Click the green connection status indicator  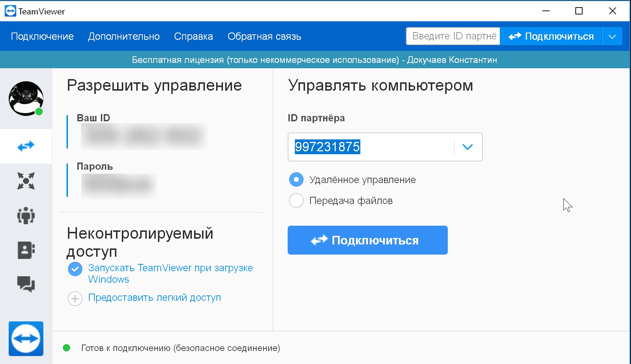pyautogui.click(x=66, y=348)
